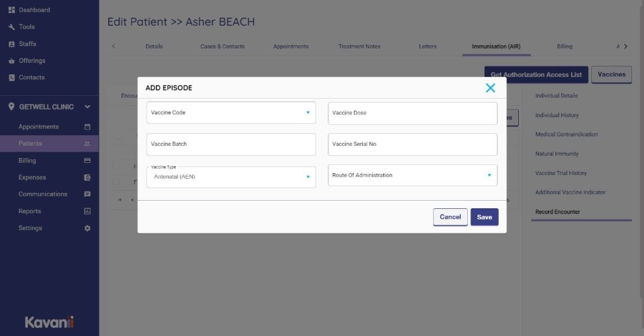Click the Offerings basket icon

[x=11, y=61]
